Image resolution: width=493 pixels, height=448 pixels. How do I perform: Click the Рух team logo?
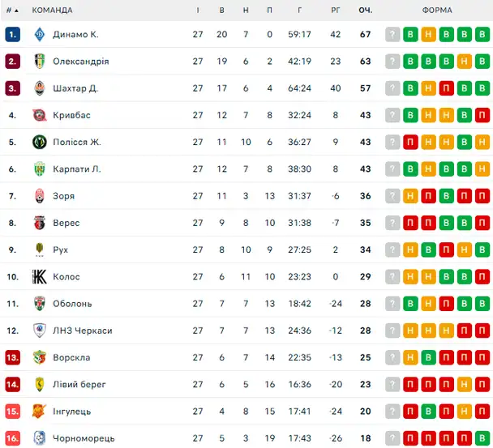tap(40, 250)
